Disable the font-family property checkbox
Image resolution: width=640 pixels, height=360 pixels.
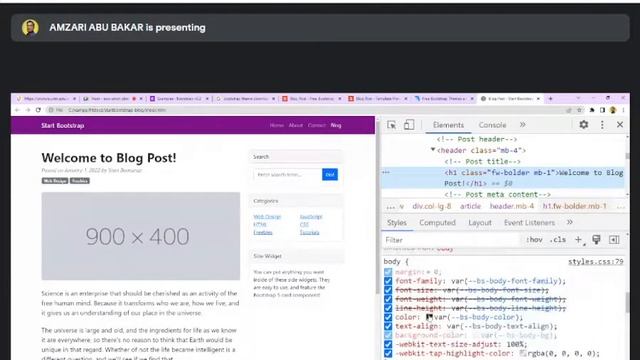coord(388,281)
